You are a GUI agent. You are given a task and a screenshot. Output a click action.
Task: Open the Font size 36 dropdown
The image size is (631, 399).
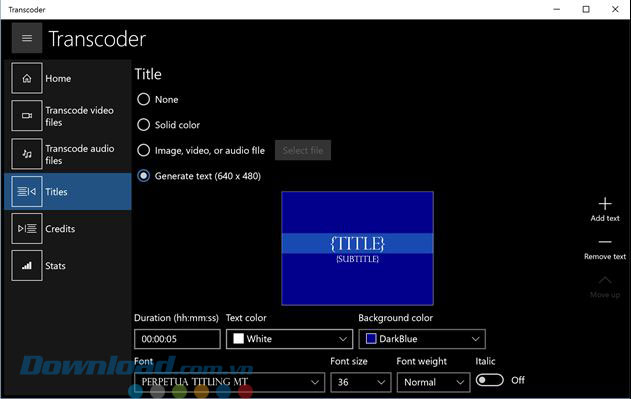(361, 382)
